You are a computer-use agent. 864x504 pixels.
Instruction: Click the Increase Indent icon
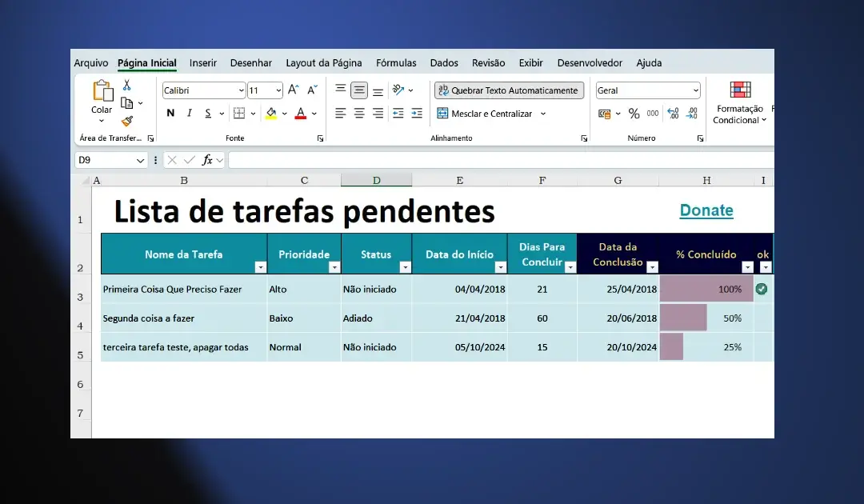416,114
